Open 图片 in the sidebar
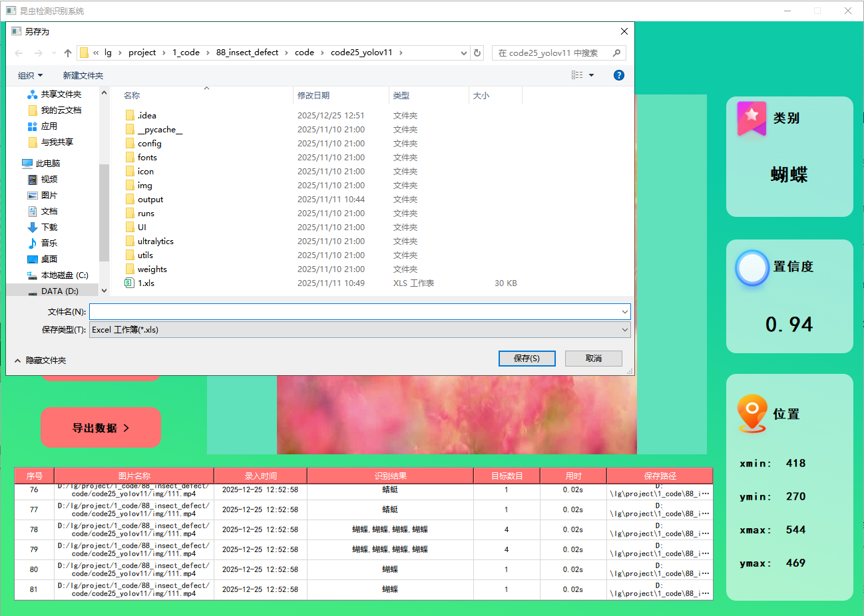This screenshot has width=864, height=616. coord(43,196)
